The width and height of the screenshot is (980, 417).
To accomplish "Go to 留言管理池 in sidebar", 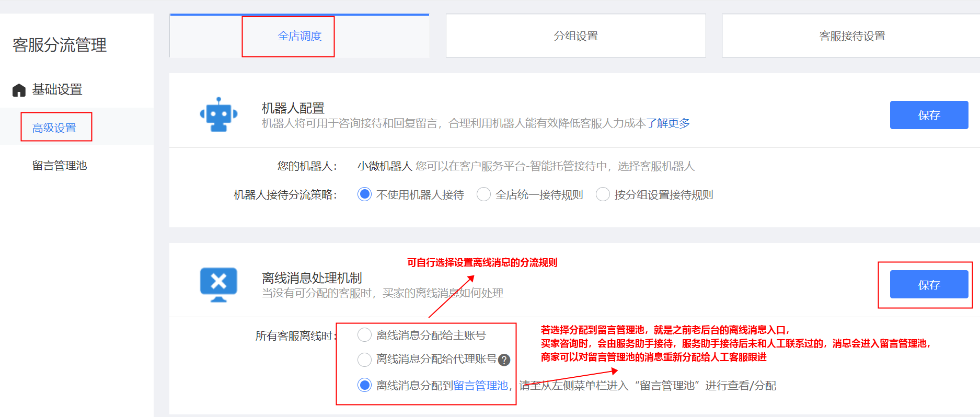I will coord(60,166).
